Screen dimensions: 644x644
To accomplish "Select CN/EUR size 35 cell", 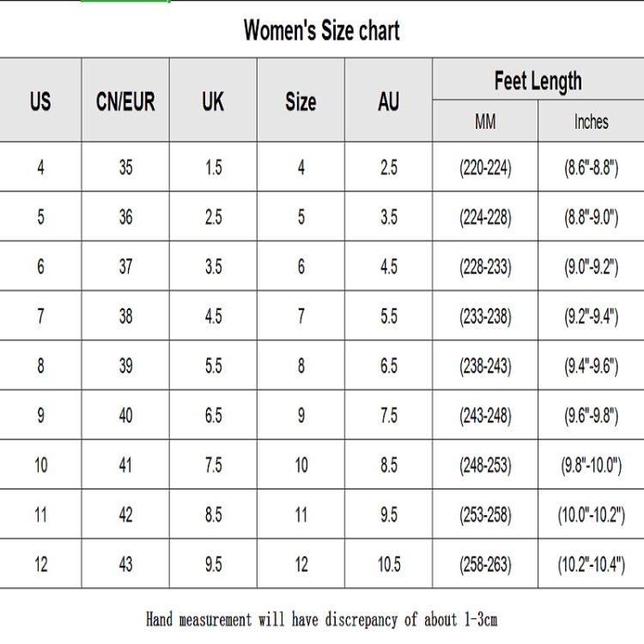I will point(125,167).
